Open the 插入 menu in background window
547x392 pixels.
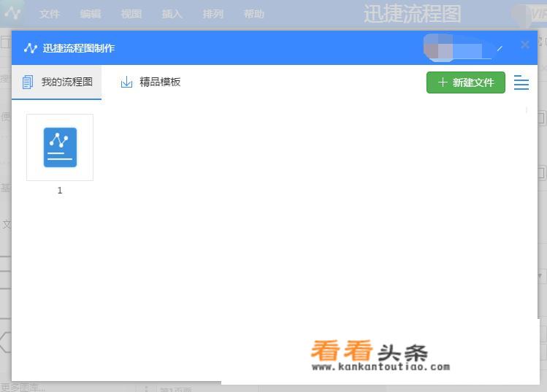172,15
